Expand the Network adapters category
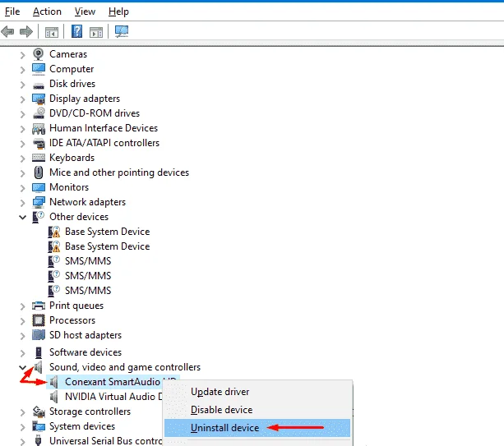Image resolution: width=504 pixels, height=446 pixels. [22, 203]
